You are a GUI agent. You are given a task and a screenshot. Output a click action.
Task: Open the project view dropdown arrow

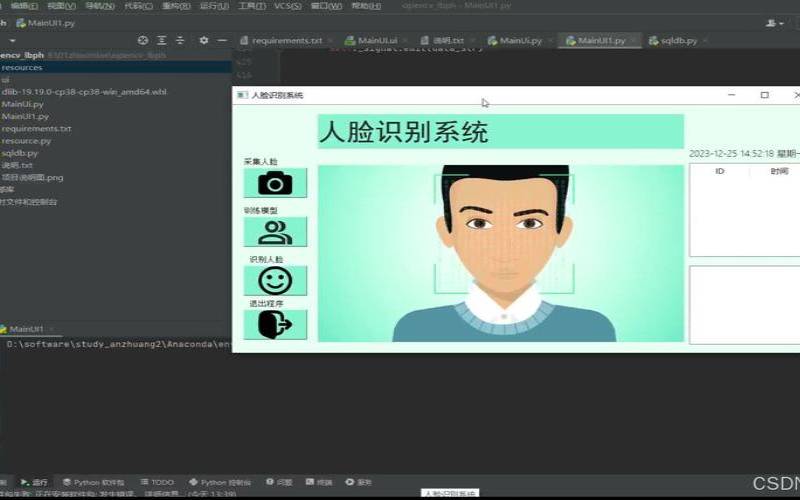pos(12,40)
